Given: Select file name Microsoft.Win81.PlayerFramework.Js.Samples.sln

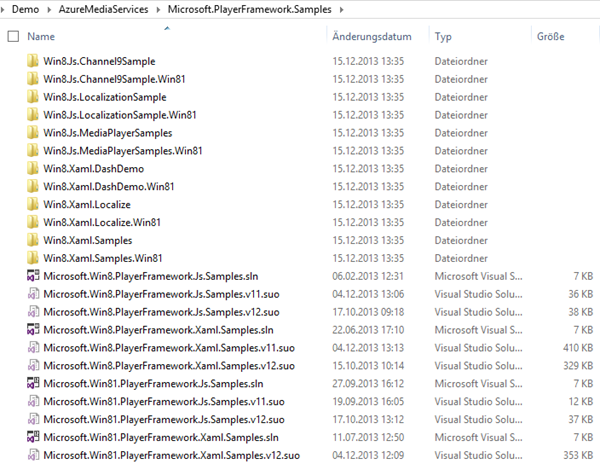Looking at the screenshot, I should tap(153, 384).
